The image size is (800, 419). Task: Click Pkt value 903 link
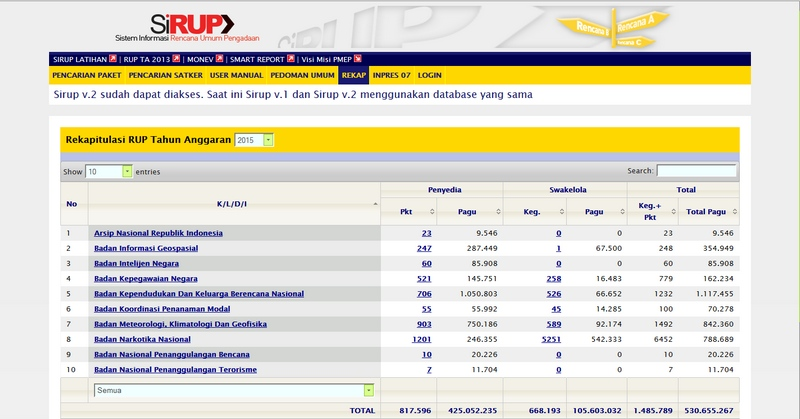(x=424, y=324)
